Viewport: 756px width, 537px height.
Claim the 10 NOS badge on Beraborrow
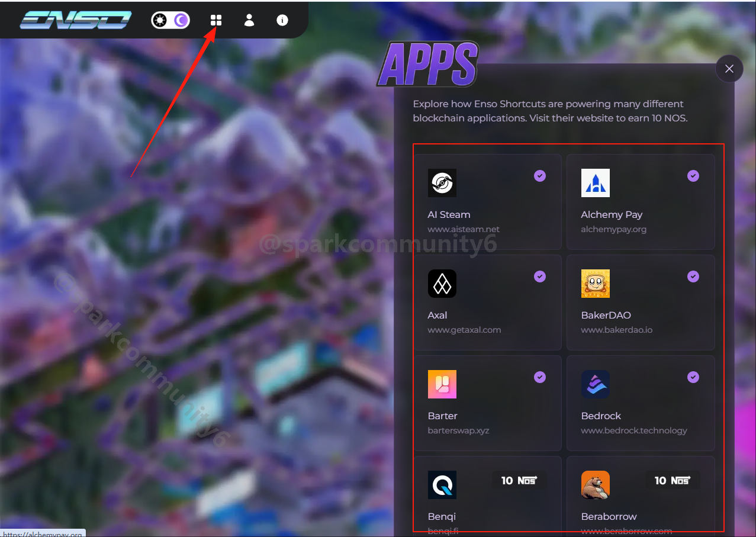[673, 480]
